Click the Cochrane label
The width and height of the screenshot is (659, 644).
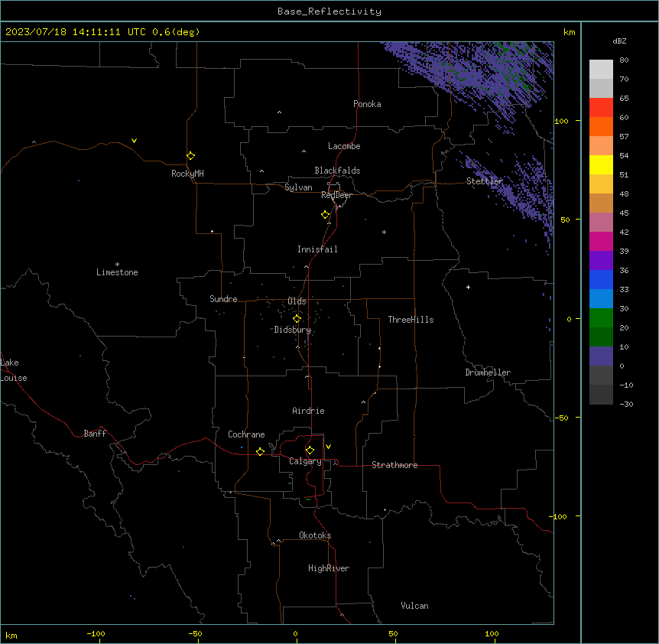(246, 434)
